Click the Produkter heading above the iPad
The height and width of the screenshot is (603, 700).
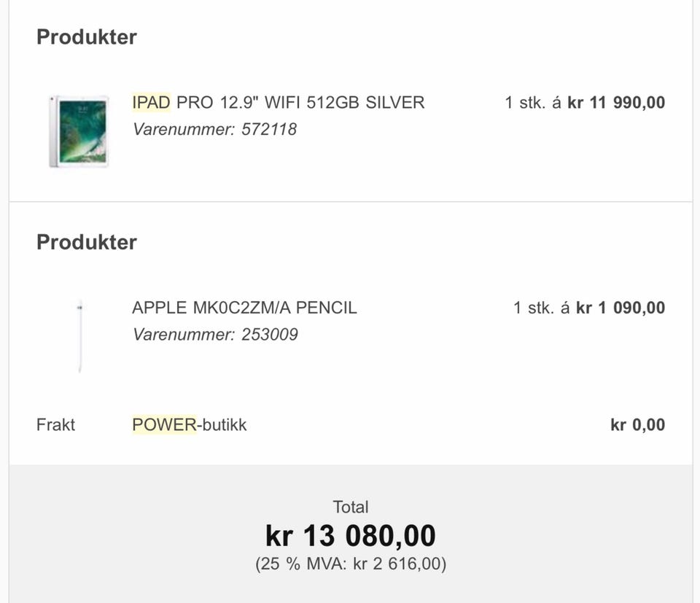tap(87, 37)
